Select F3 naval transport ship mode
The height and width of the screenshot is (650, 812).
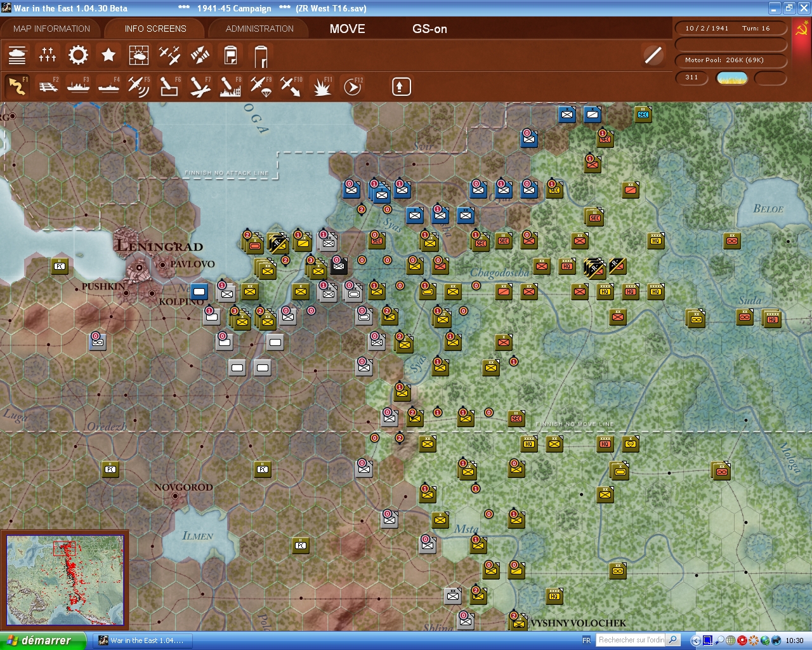pyautogui.click(x=78, y=86)
